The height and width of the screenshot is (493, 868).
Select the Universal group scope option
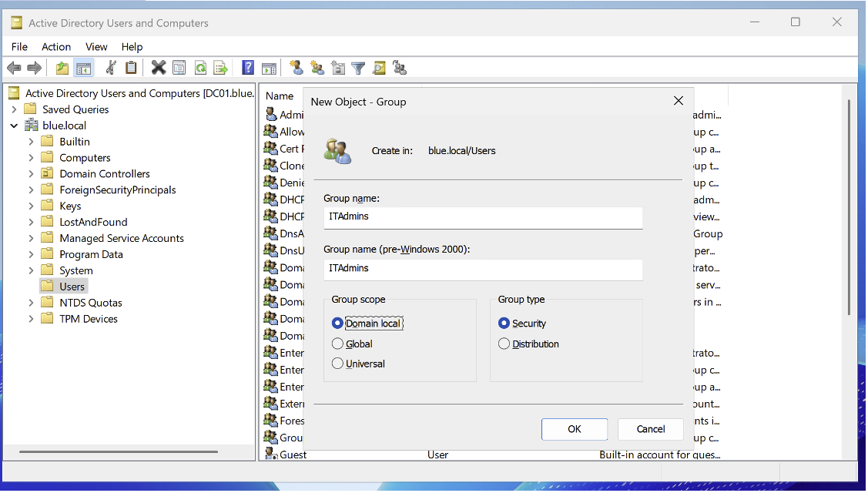[337, 364]
